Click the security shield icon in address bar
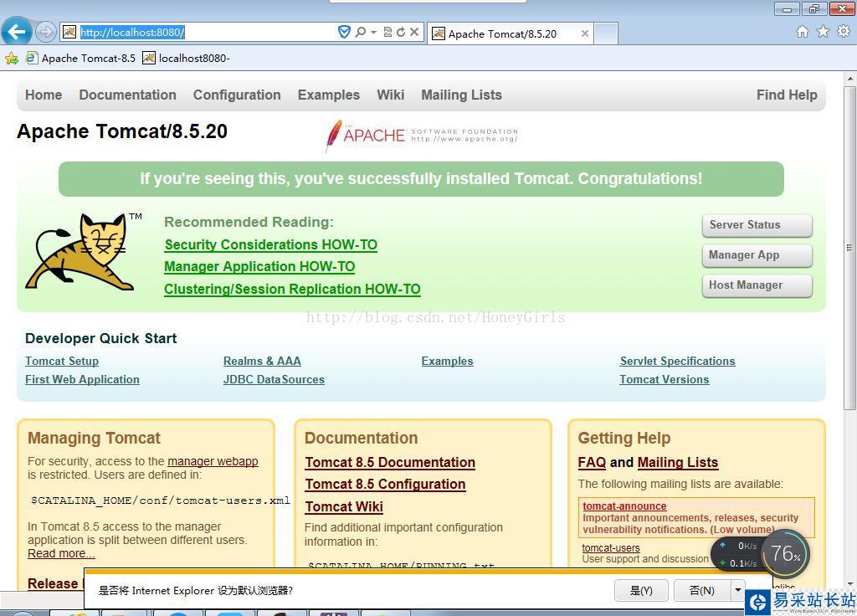Viewport: 857px width, 616px height. pyautogui.click(x=344, y=33)
